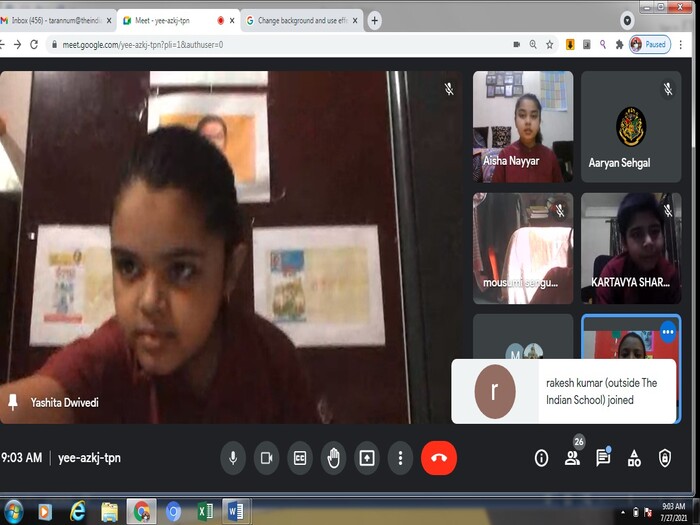The width and height of the screenshot is (700, 525).
Task: Select mousumi sengu... video tile
Action: coord(523,248)
